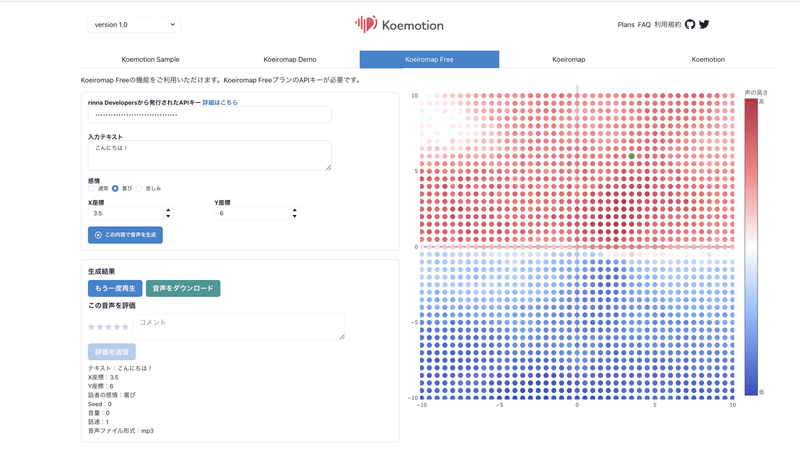800x451 pixels.
Task: Select the green point on the map
Action: coord(632,156)
